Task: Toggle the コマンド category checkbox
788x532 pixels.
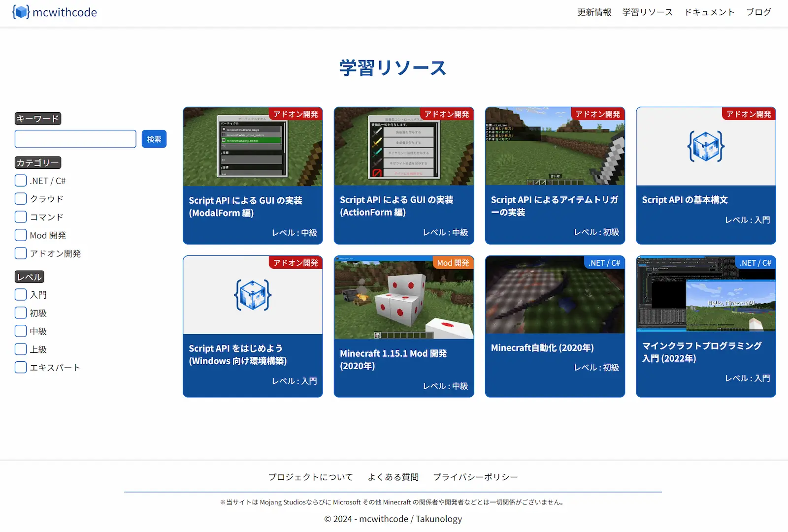Action: click(21, 217)
